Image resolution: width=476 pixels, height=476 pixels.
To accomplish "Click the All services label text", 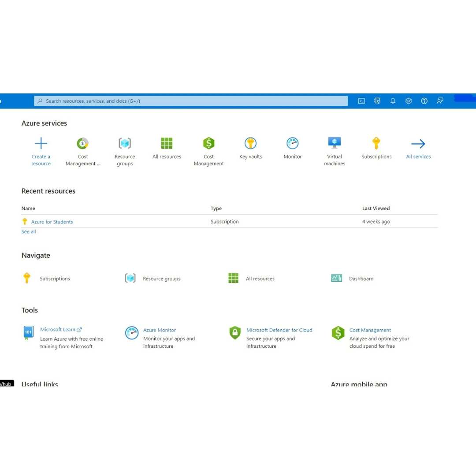I will pyautogui.click(x=418, y=156).
